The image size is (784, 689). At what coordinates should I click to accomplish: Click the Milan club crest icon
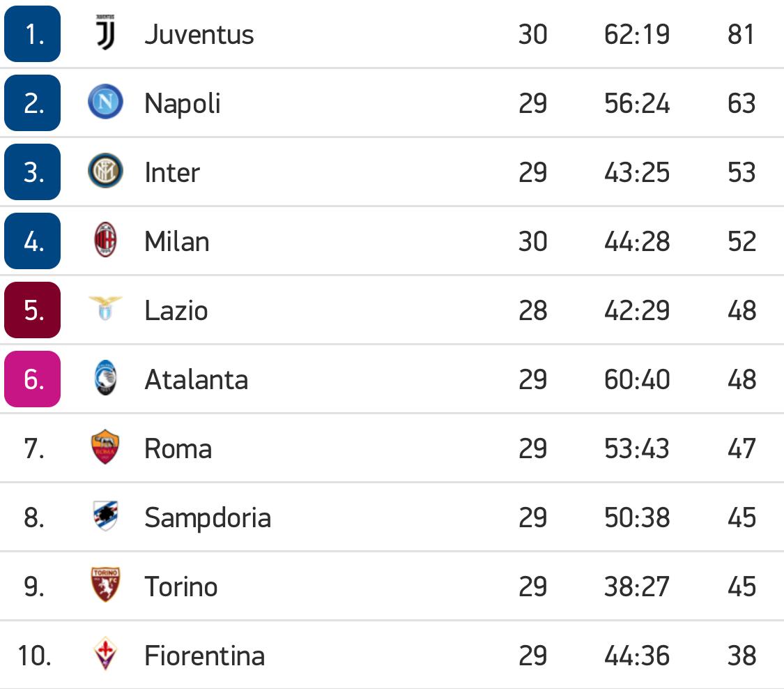[x=106, y=241]
